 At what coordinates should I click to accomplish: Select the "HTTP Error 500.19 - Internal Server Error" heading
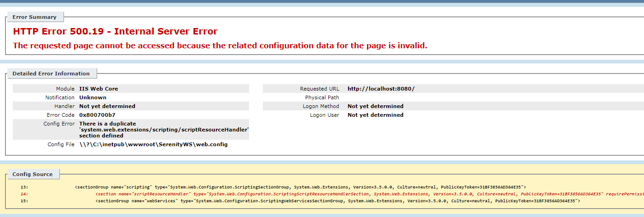115,32
